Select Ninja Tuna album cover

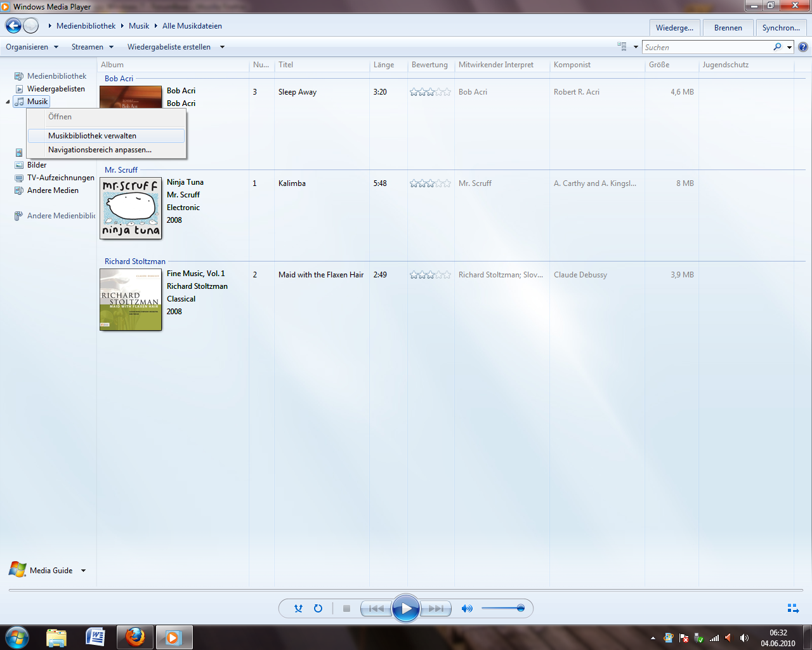tap(131, 208)
